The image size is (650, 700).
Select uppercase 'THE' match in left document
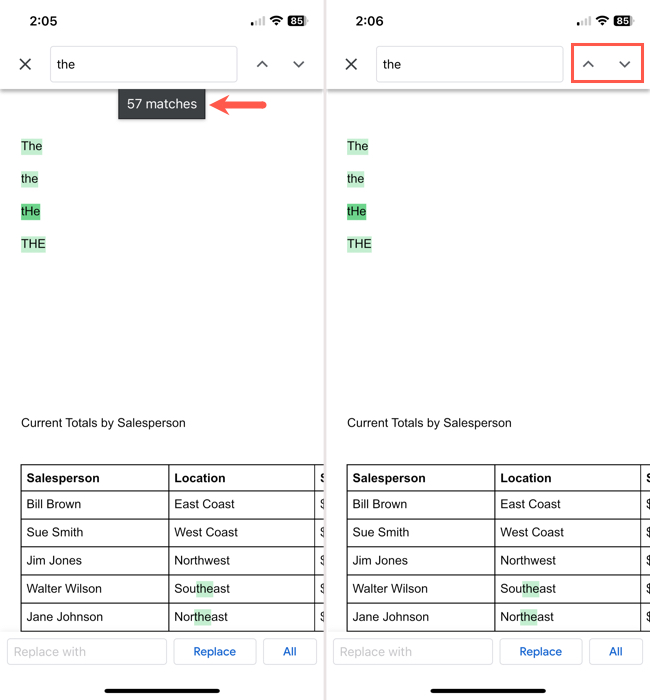(33, 244)
